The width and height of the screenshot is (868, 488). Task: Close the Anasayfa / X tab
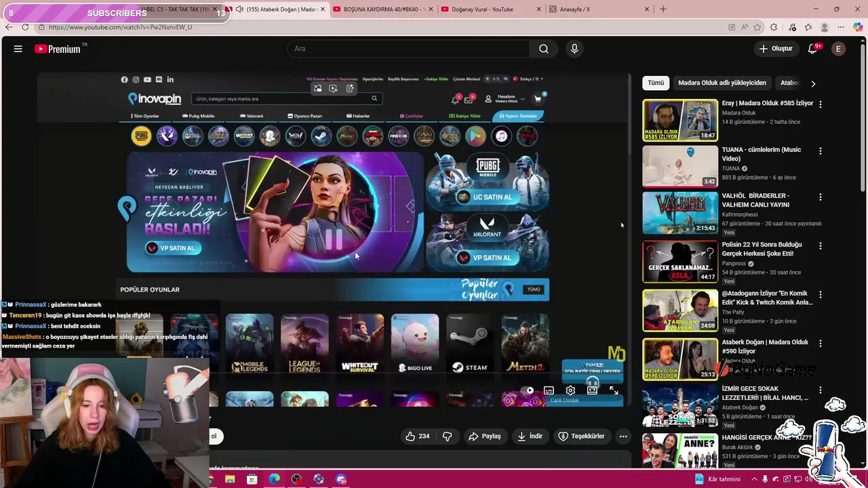[646, 9]
